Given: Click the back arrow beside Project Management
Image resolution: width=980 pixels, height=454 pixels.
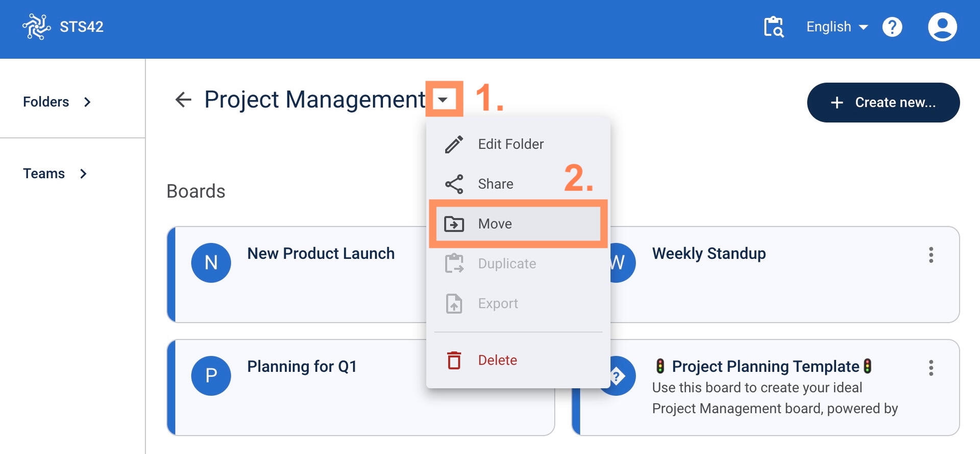Looking at the screenshot, I should point(183,100).
